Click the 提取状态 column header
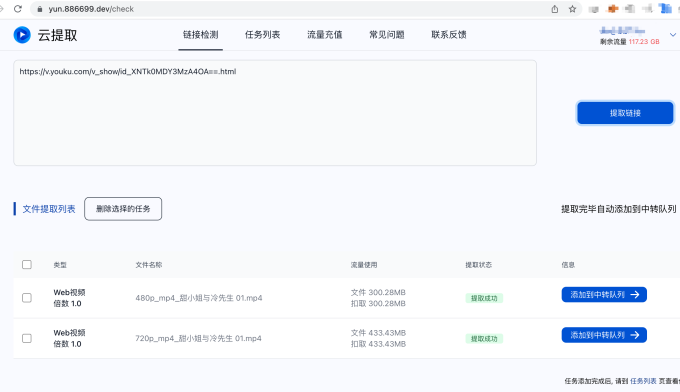 click(478, 265)
